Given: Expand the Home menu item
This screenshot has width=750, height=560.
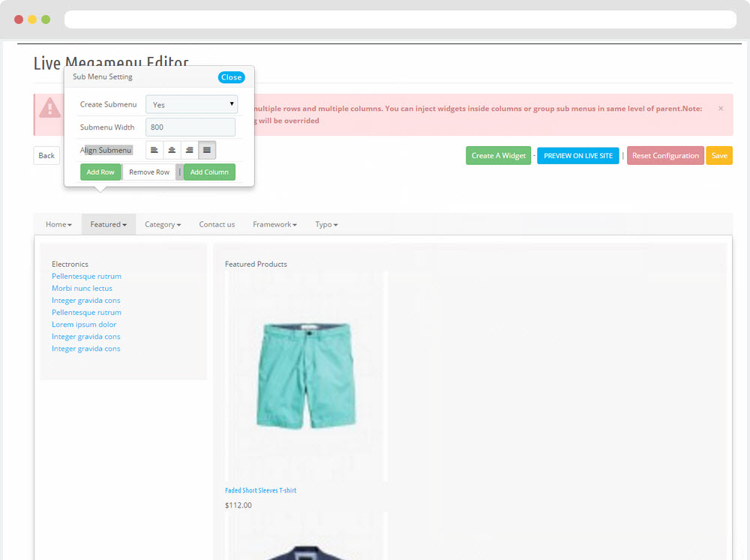Looking at the screenshot, I should coord(58,224).
